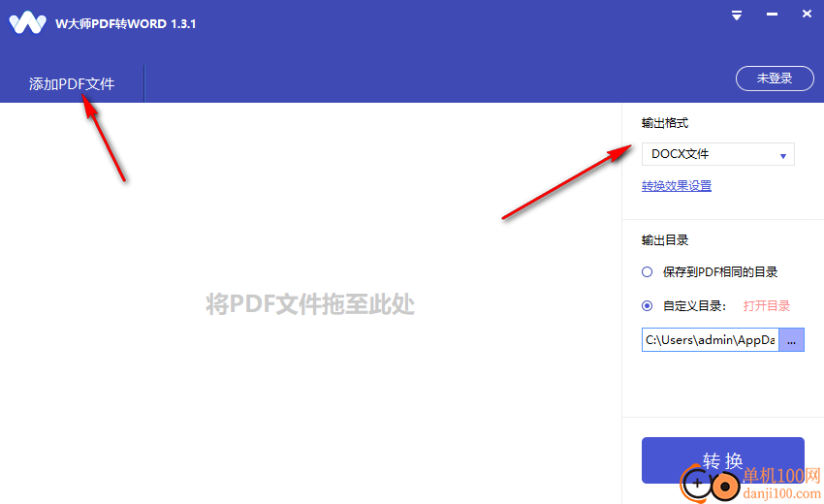Screen dimensions: 824x504
Task: Click the W大师 app logo icon
Action: click(27, 23)
